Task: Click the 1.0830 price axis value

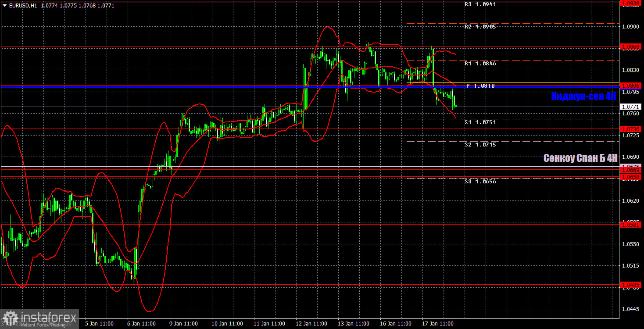Action: point(631,70)
